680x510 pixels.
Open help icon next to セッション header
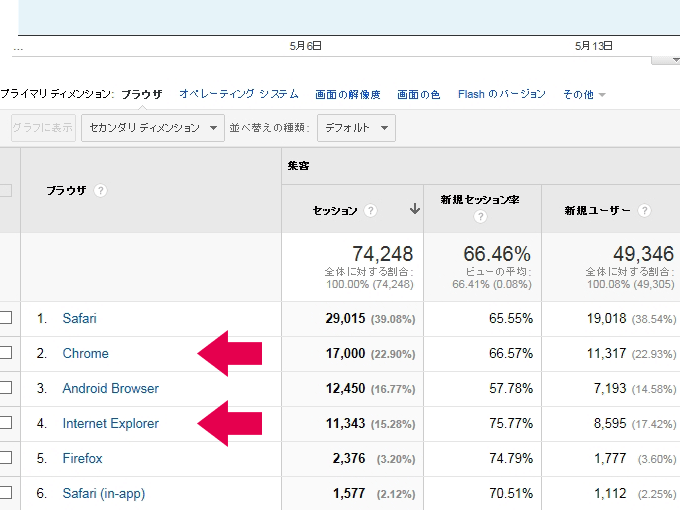[x=370, y=210]
